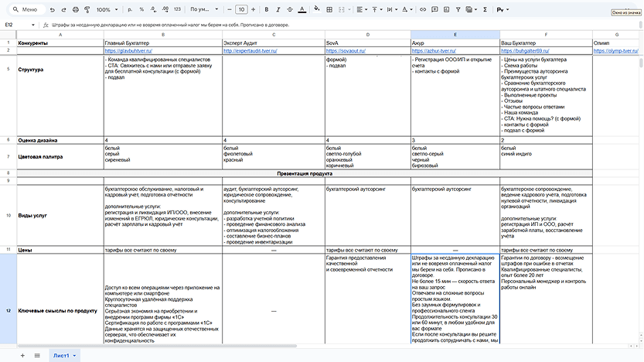644x362 pixels.
Task: Open the all sheets list
Action: click(x=37, y=356)
